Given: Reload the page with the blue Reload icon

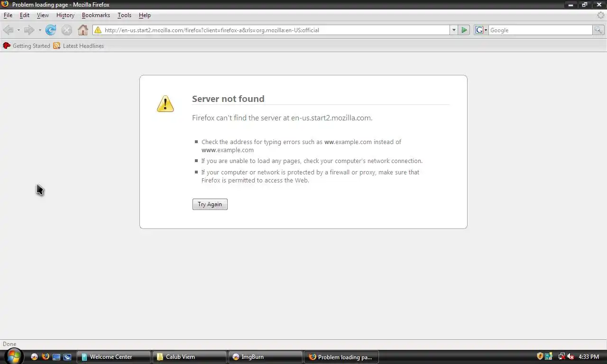Looking at the screenshot, I should tap(51, 30).
